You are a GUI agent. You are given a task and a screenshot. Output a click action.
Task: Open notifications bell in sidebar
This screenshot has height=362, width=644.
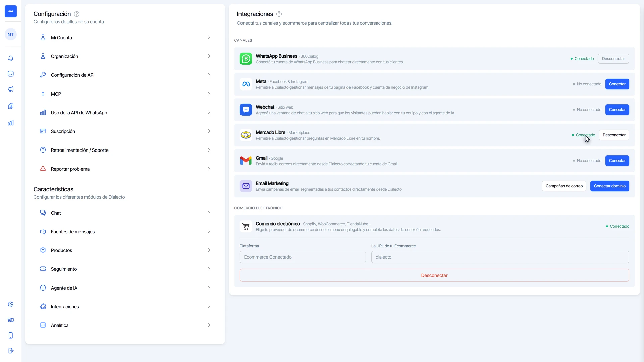pyautogui.click(x=11, y=58)
